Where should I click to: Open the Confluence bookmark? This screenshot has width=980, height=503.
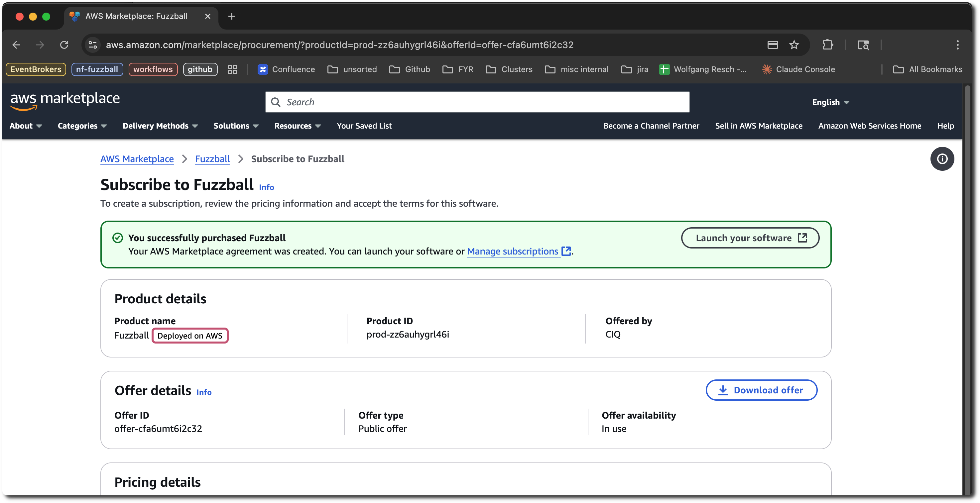click(287, 69)
